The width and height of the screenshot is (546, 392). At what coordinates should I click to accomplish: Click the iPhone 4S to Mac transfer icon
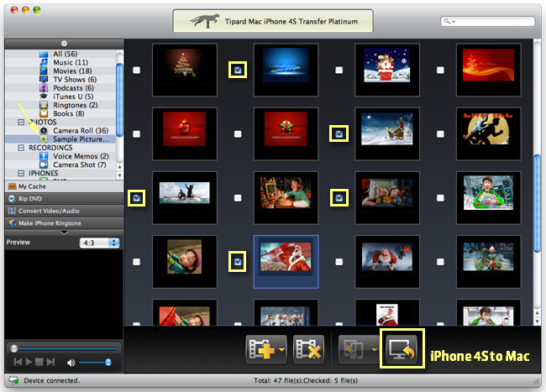[x=402, y=349]
